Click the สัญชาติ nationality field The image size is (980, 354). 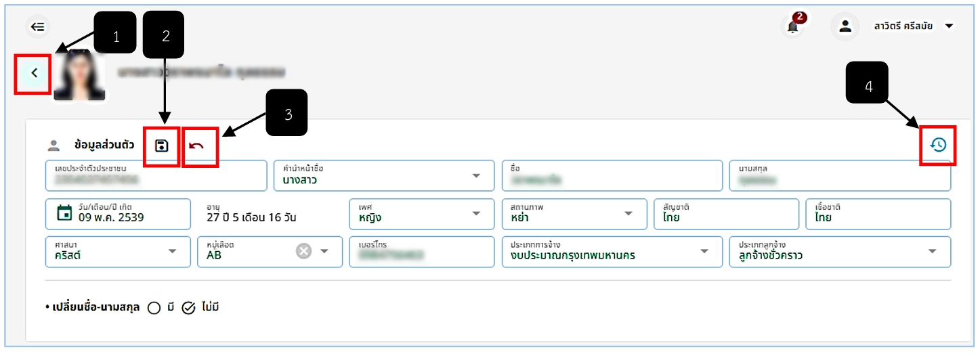[x=726, y=214]
